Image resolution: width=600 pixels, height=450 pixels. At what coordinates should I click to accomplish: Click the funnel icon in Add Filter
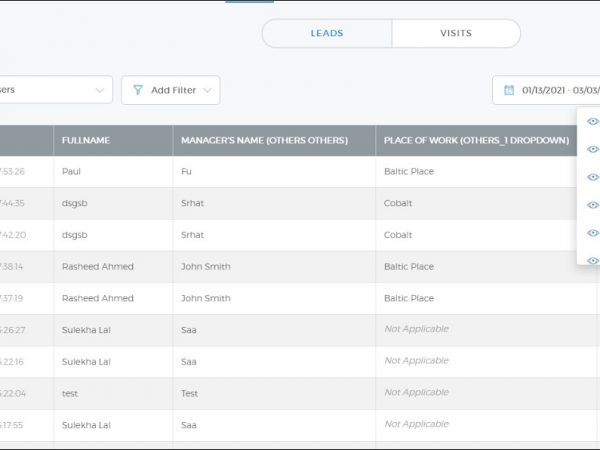click(138, 90)
